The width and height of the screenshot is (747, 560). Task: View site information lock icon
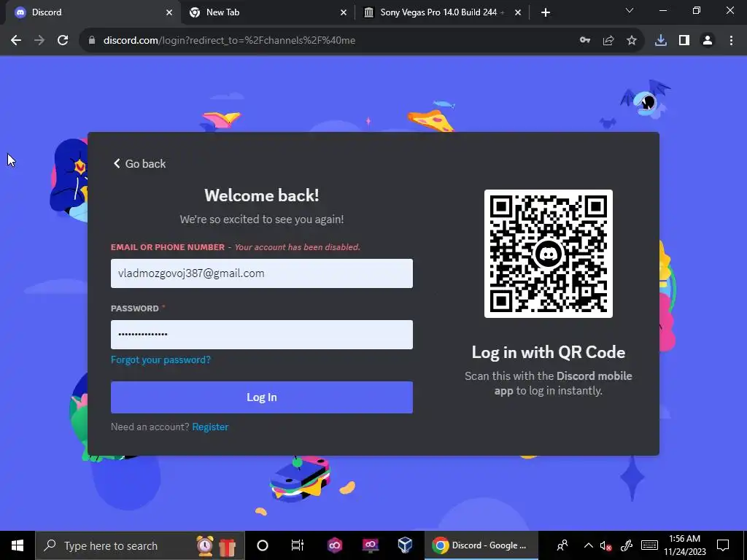[92, 41]
